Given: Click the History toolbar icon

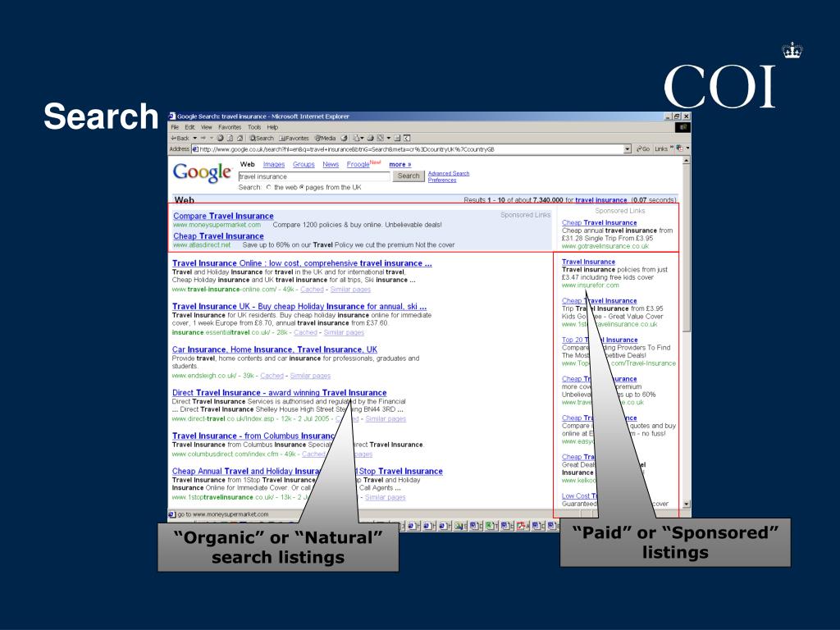Looking at the screenshot, I should coord(344,138).
